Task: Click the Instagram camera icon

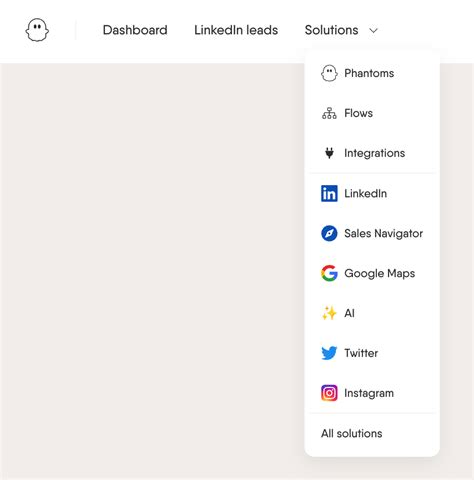Action: point(329,393)
